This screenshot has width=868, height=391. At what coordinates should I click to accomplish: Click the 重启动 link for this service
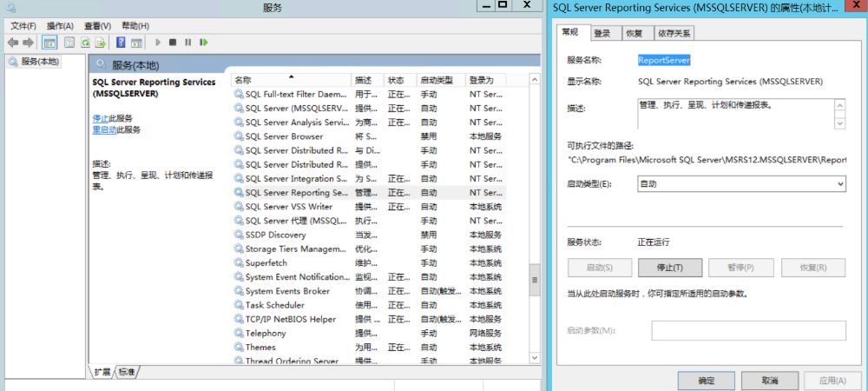(x=104, y=129)
